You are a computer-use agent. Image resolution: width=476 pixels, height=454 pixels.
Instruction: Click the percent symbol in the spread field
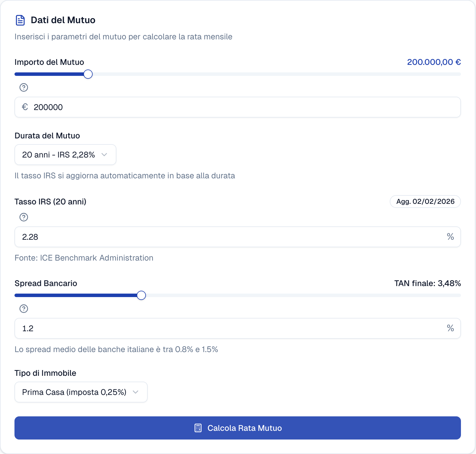(x=450, y=328)
